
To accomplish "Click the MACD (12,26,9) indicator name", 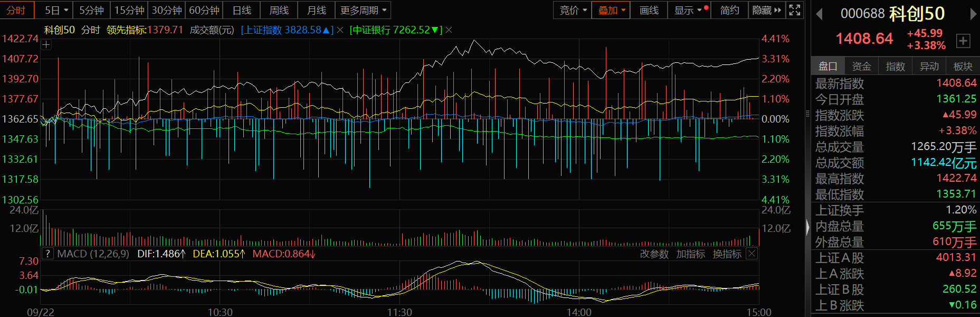I will [93, 254].
